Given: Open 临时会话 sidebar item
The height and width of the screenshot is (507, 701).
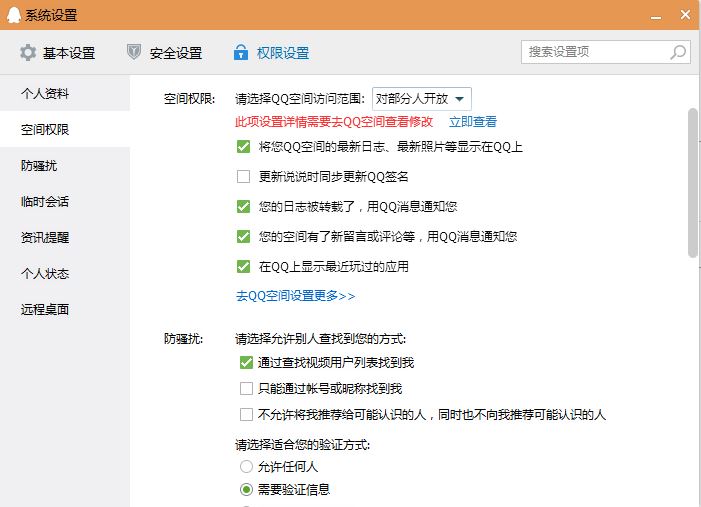Looking at the screenshot, I should pyautogui.click(x=65, y=201).
